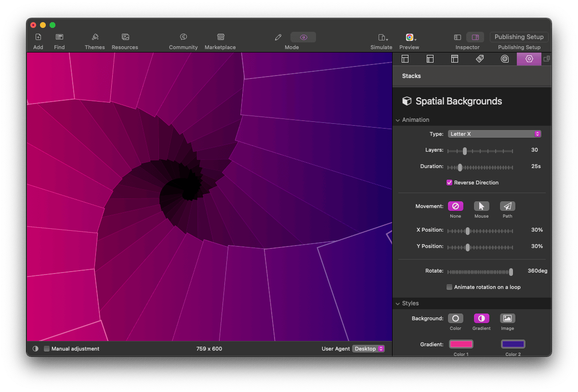Click the Publishing Setup button
Image resolution: width=578 pixels, height=392 pixels.
point(519,37)
